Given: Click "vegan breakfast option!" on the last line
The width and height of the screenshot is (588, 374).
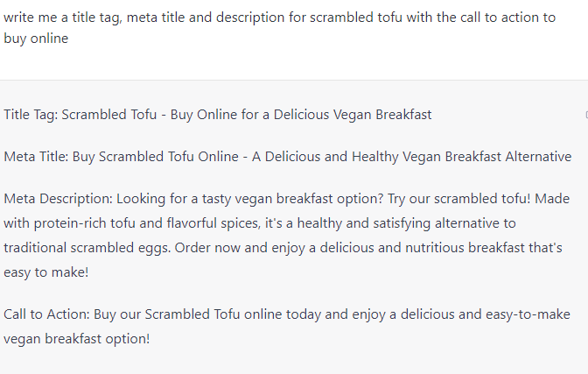Looking at the screenshot, I should tap(77, 338).
